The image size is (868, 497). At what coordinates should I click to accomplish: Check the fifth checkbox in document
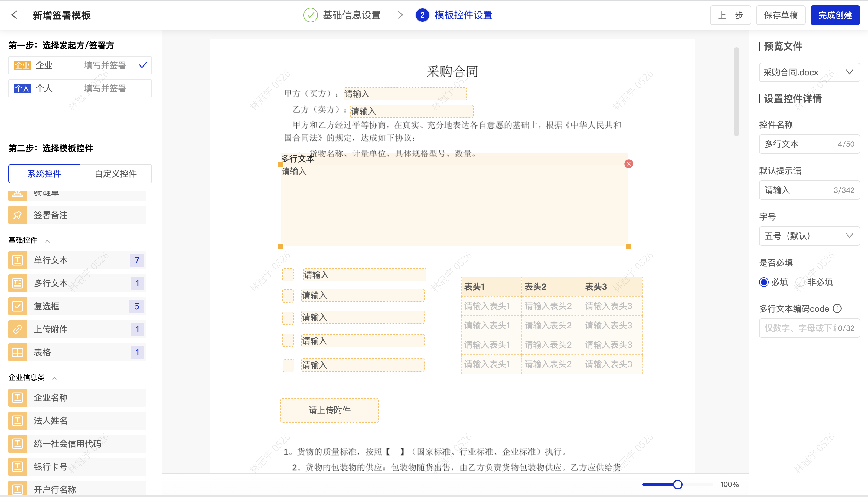click(289, 366)
